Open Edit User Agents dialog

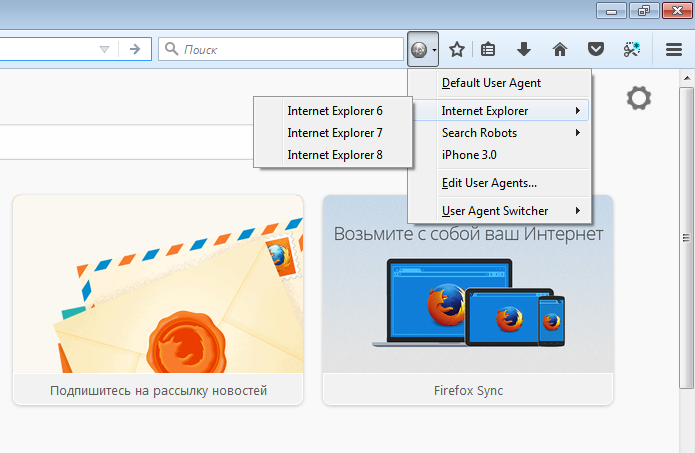click(489, 183)
